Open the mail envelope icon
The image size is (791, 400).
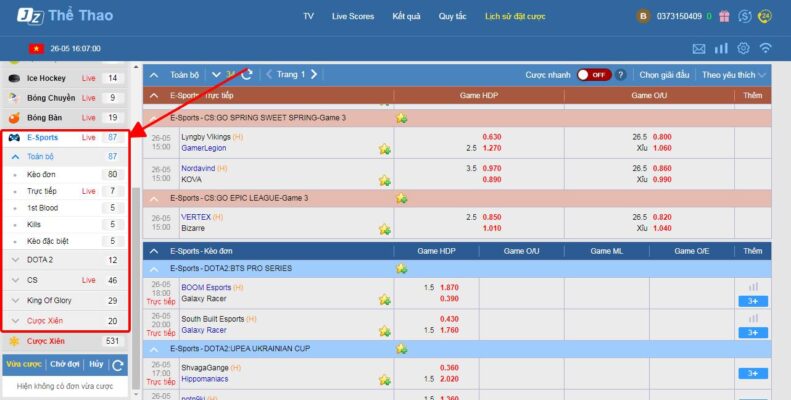click(699, 48)
